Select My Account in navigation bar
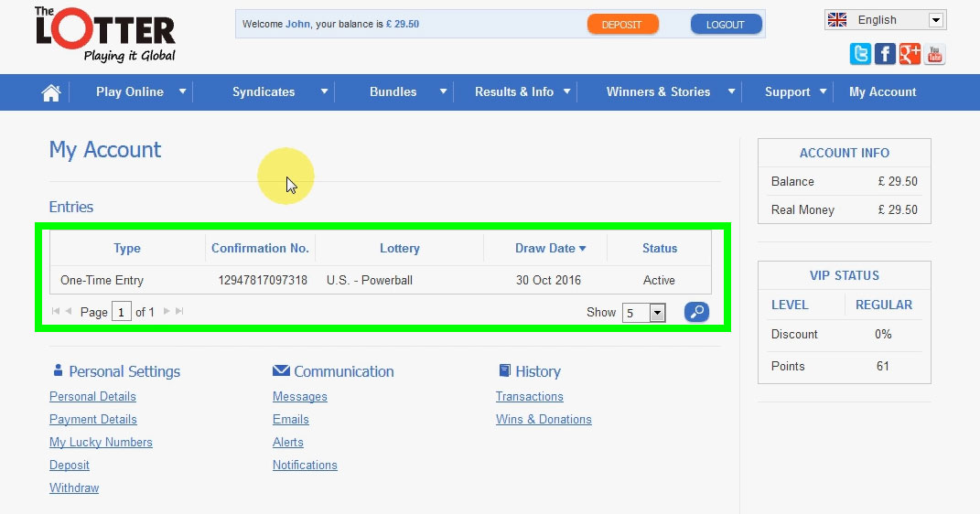This screenshot has width=980, height=514. (x=882, y=91)
